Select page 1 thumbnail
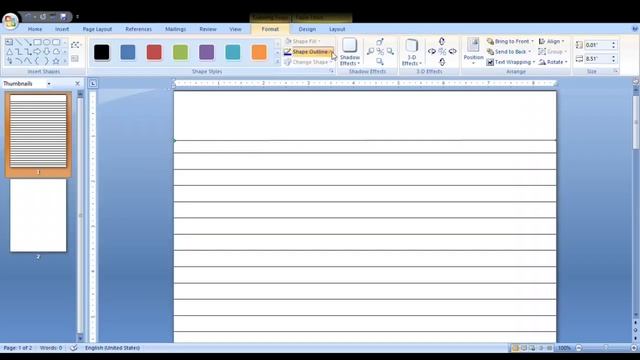The image size is (640, 360). pyautogui.click(x=38, y=131)
